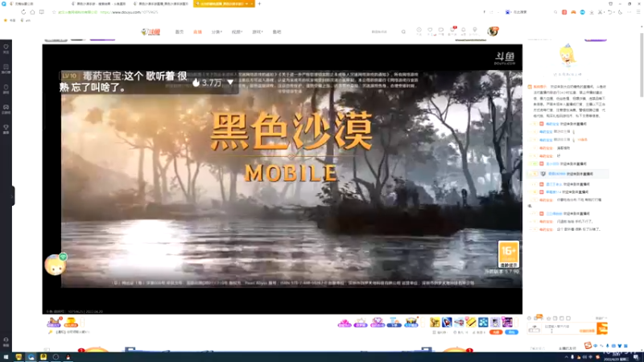Click the anchor cartoon avatar above chat
This screenshot has height=362, width=644.
(x=568, y=56)
